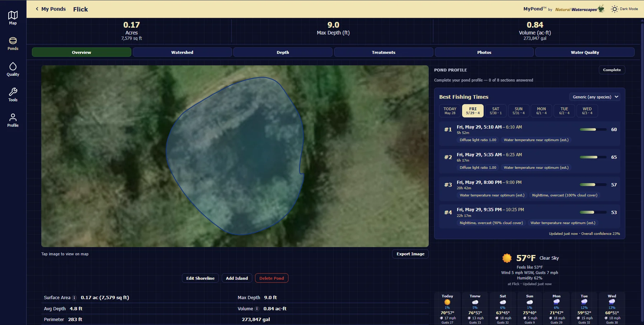Open the Treatments tab

(384, 52)
